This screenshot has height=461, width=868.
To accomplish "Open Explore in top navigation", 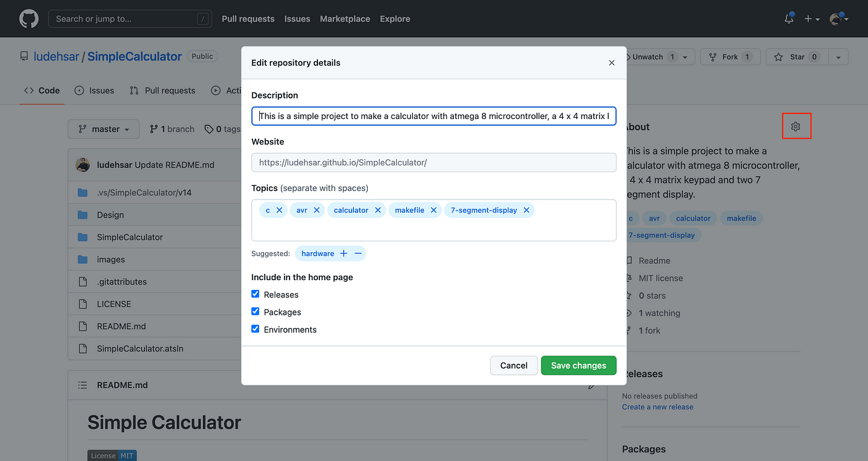I will tap(395, 19).
